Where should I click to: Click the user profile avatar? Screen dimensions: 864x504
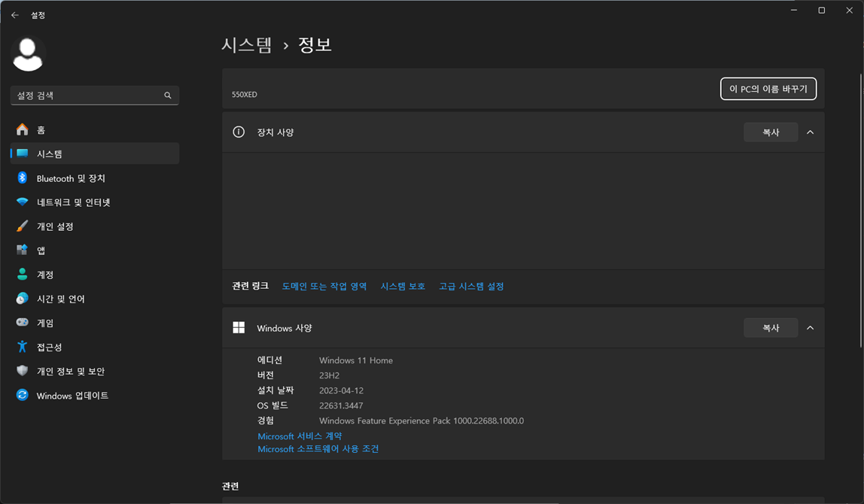[28, 54]
